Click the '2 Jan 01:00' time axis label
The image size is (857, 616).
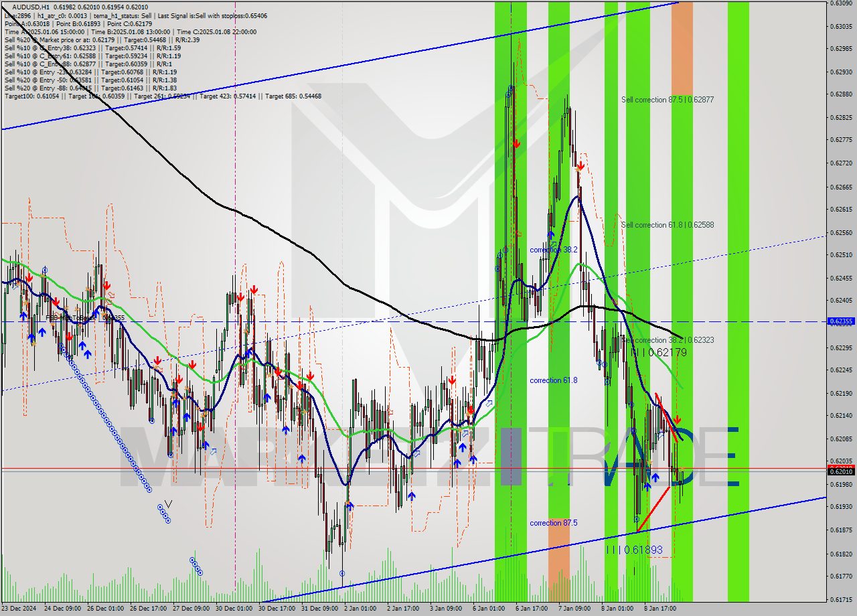pyautogui.click(x=360, y=609)
